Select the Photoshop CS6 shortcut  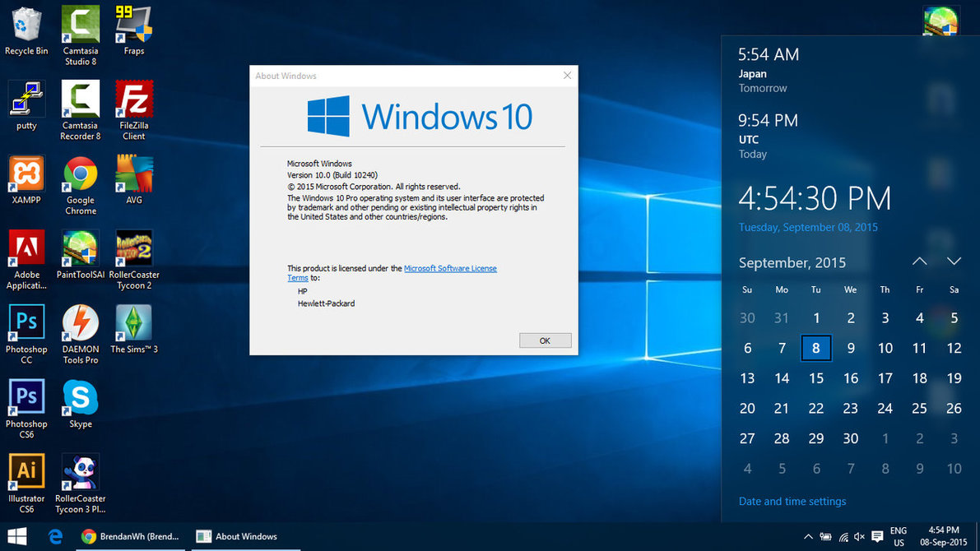[26, 408]
